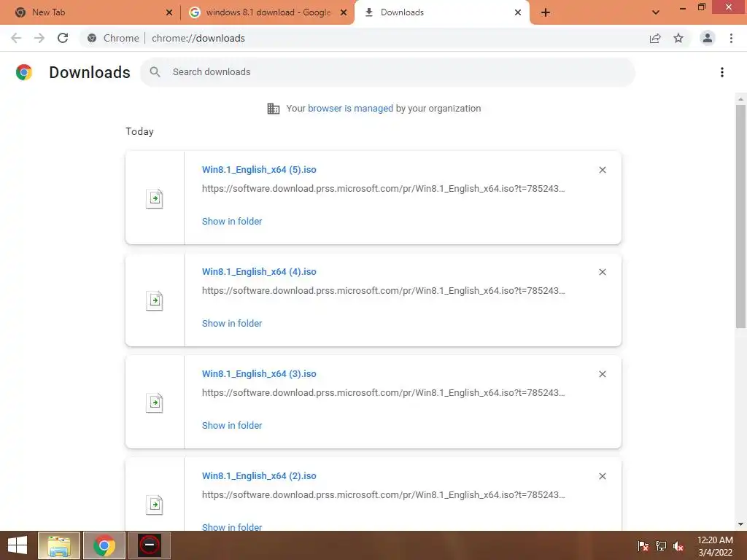
Task: Open the red circle app in taskbar
Action: (150, 545)
